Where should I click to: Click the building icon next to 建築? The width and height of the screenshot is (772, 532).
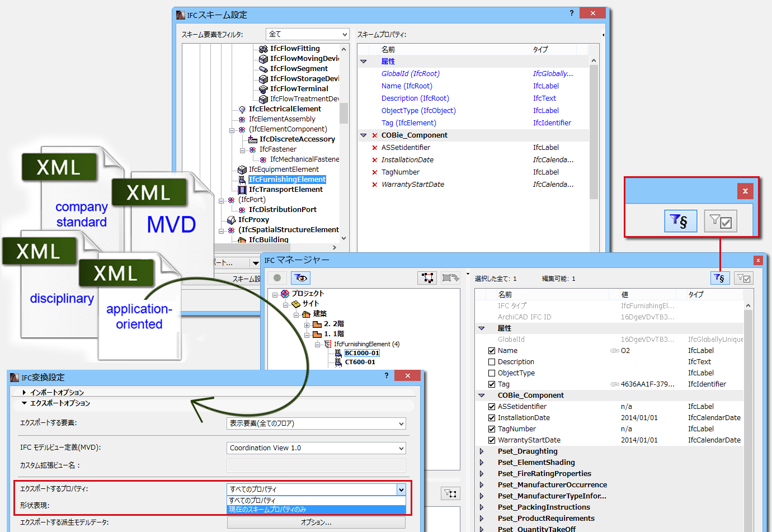coord(306,314)
